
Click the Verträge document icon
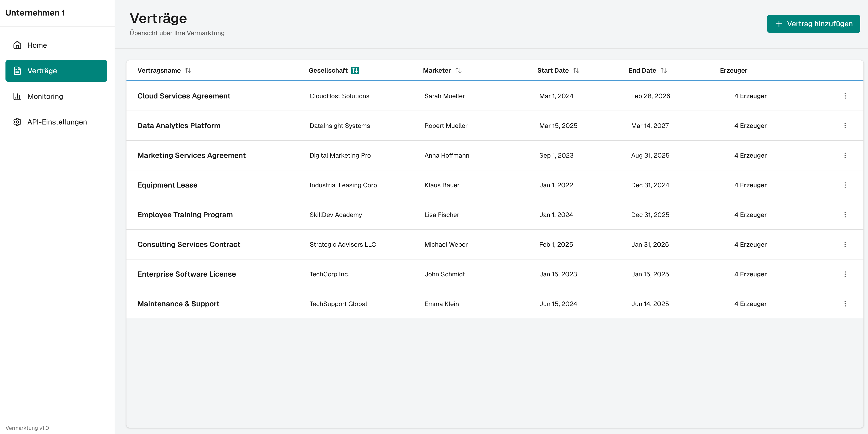[17, 71]
